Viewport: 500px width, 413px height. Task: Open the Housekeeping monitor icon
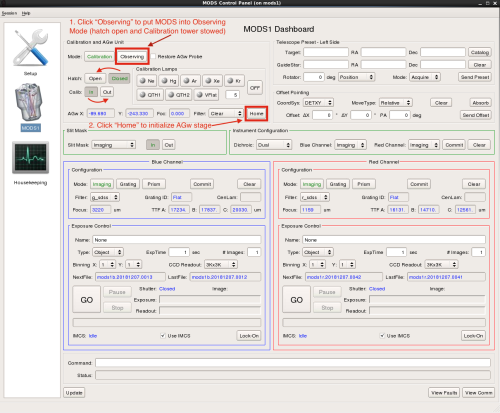31,158
